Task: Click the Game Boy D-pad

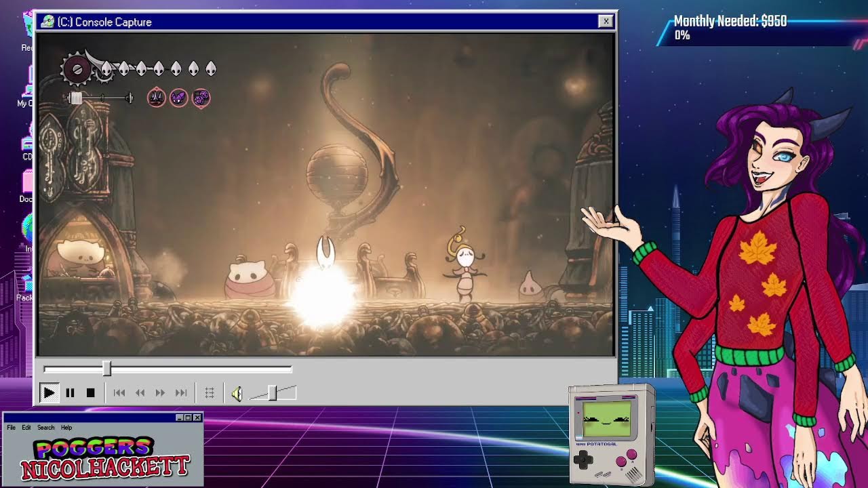Action: pyautogui.click(x=583, y=460)
